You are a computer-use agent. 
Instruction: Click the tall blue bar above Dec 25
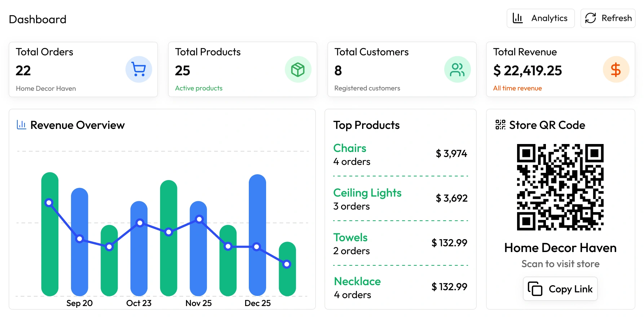257,216
